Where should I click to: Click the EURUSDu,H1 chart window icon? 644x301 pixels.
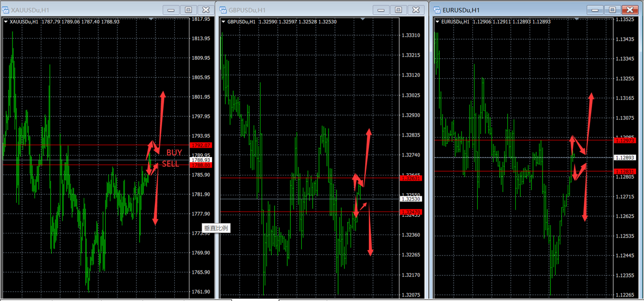pyautogui.click(x=437, y=10)
